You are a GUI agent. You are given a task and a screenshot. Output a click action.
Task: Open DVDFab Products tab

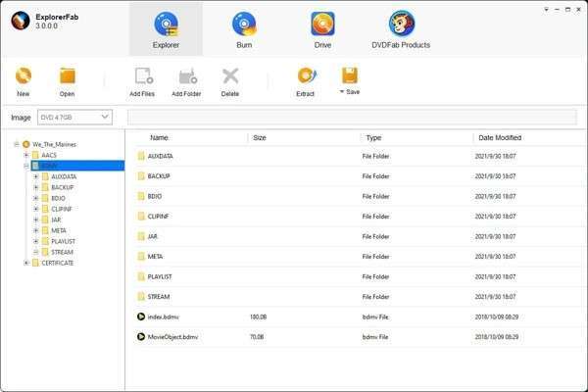pyautogui.click(x=401, y=29)
